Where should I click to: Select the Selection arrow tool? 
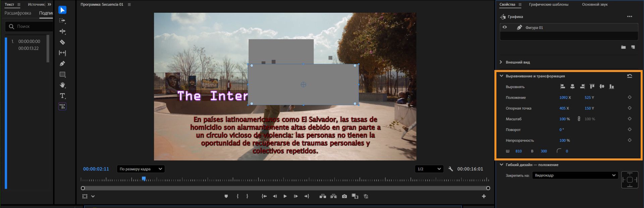62,10
